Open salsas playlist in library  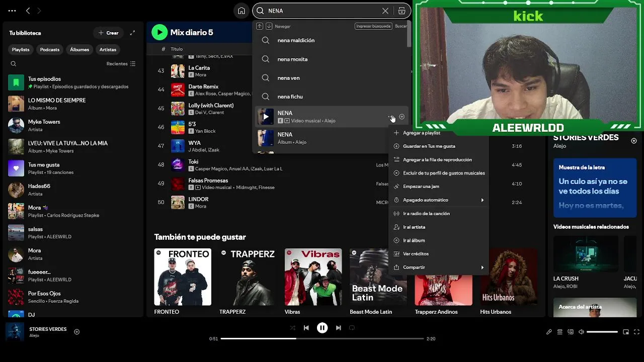[x=72, y=233]
